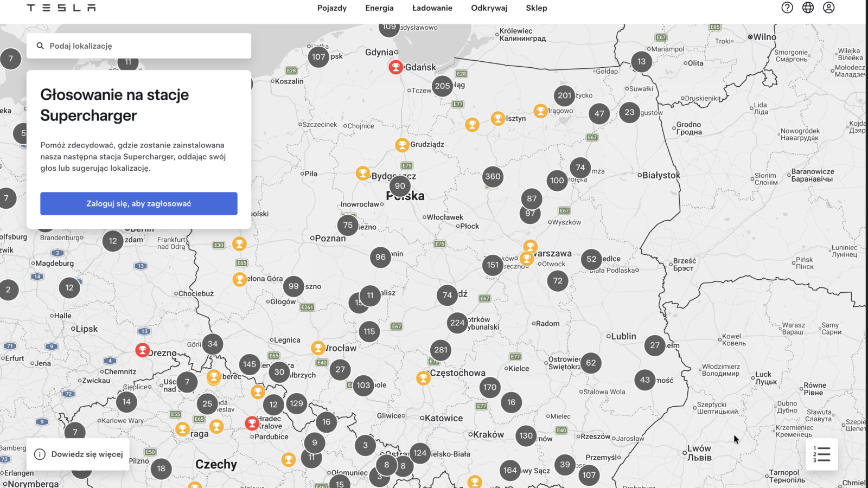Open the 13 cluster marker near Wilno
Image resolution: width=868 pixels, height=488 pixels.
[642, 61]
